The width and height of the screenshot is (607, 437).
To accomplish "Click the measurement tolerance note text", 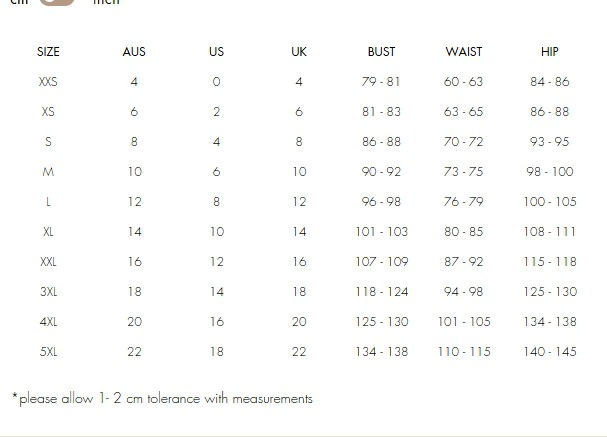I will 162,398.
